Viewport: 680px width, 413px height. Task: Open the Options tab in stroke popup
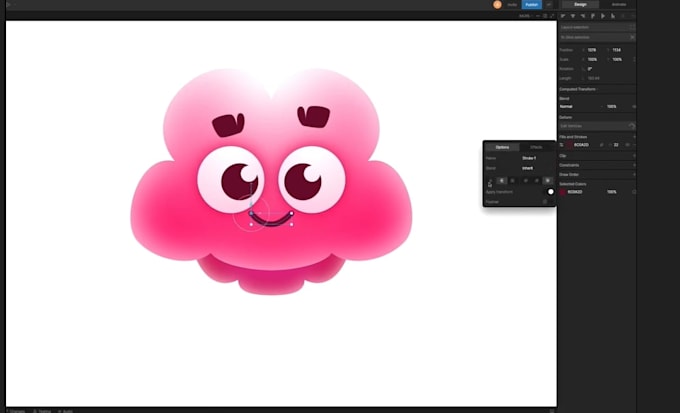(502, 147)
